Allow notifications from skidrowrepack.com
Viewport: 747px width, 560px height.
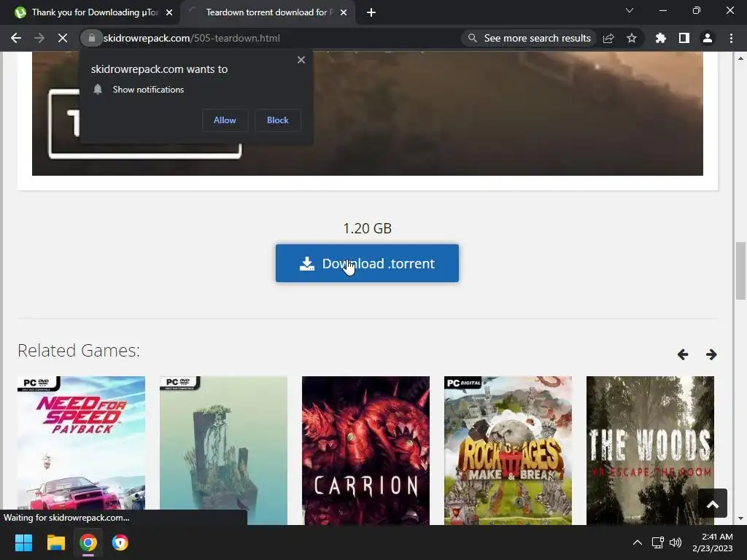pos(225,120)
